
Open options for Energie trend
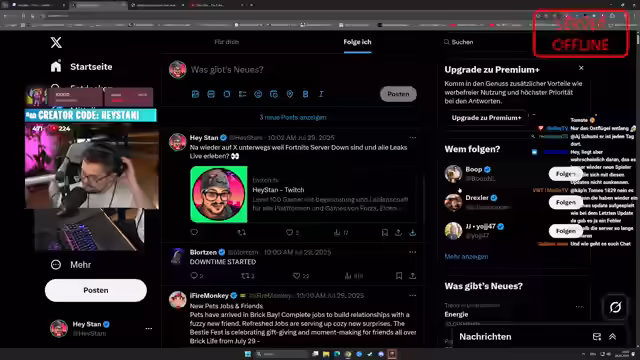pos(579,307)
